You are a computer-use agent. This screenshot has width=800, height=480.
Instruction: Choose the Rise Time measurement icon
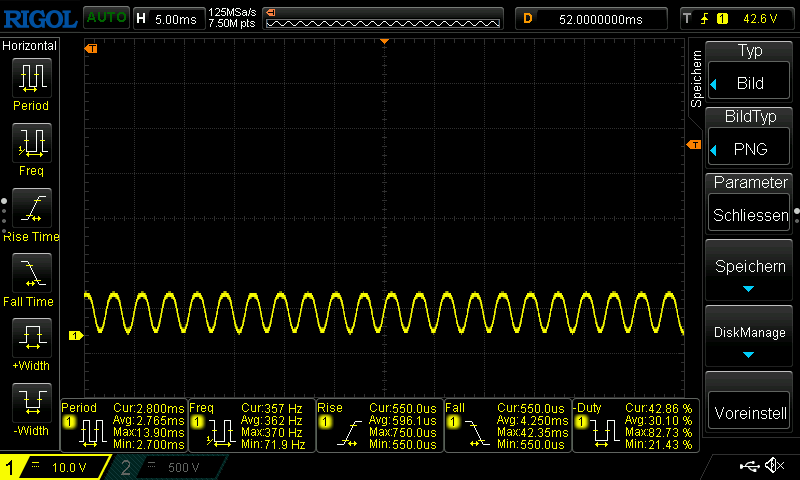tap(31, 208)
